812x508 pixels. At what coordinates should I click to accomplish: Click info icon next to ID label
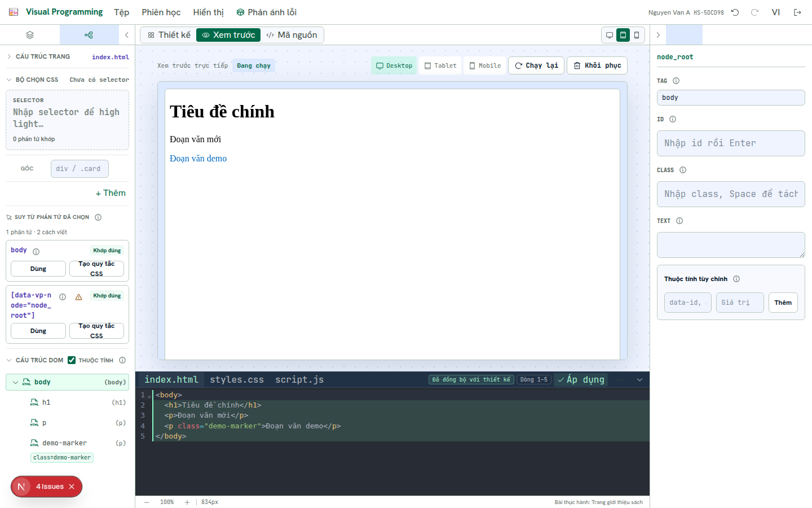(x=673, y=119)
